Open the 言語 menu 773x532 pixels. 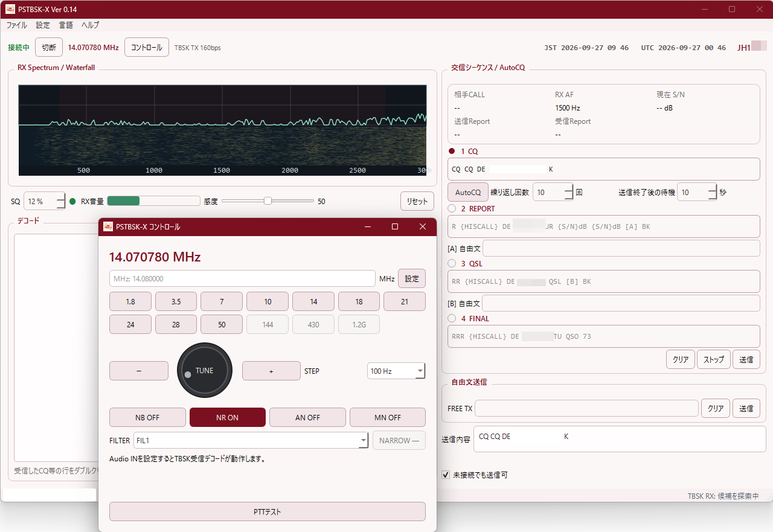[x=66, y=25]
